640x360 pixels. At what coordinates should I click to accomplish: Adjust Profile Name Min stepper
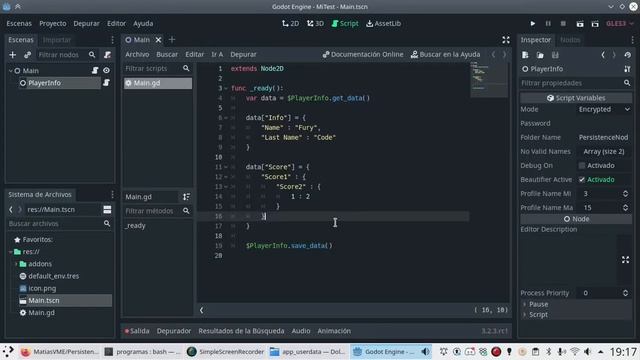pos(625,194)
